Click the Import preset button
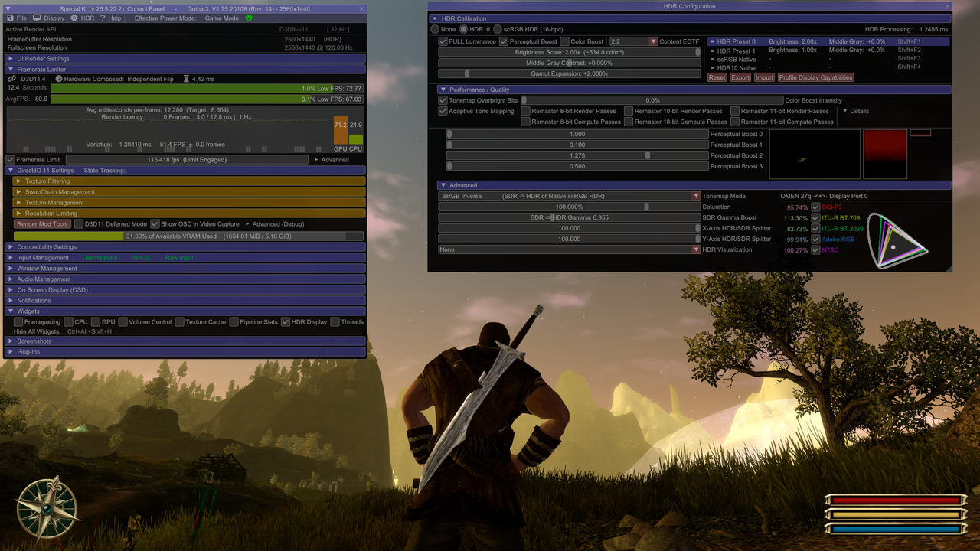The image size is (980, 551). coord(764,77)
